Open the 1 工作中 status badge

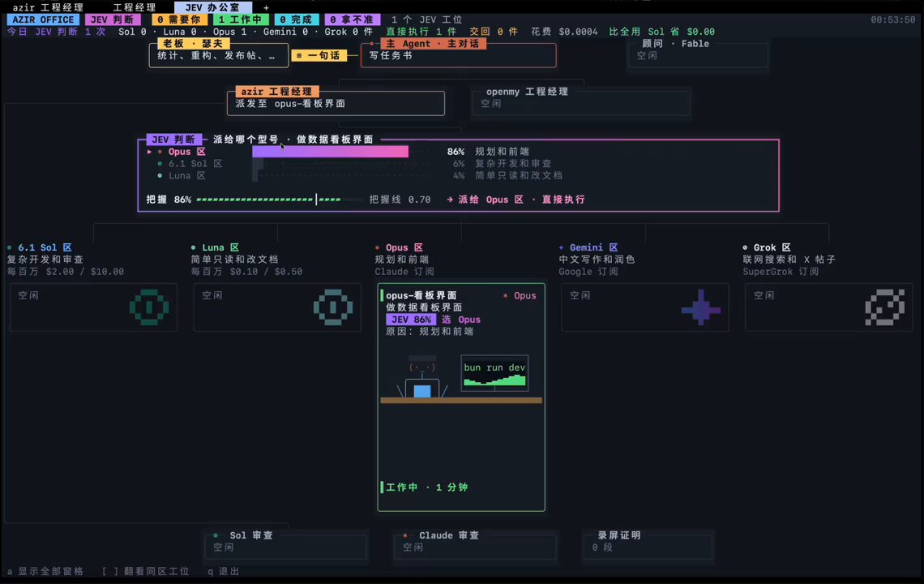pyautogui.click(x=240, y=19)
